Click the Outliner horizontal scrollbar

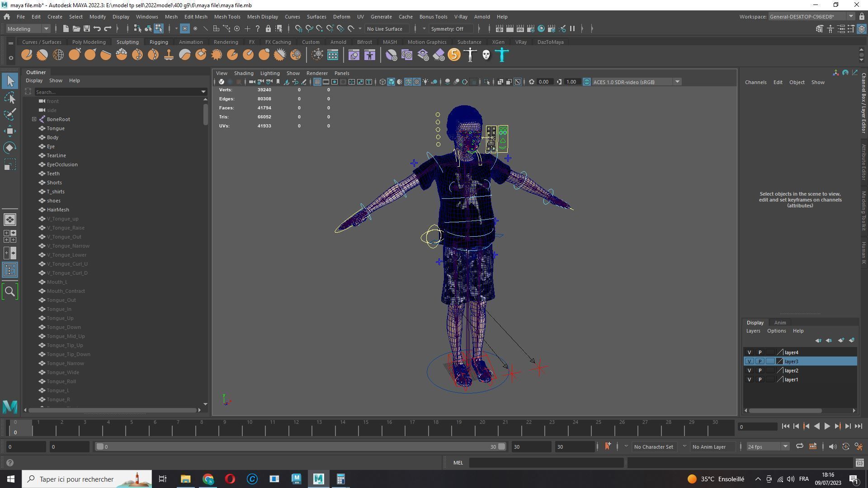tap(113, 410)
